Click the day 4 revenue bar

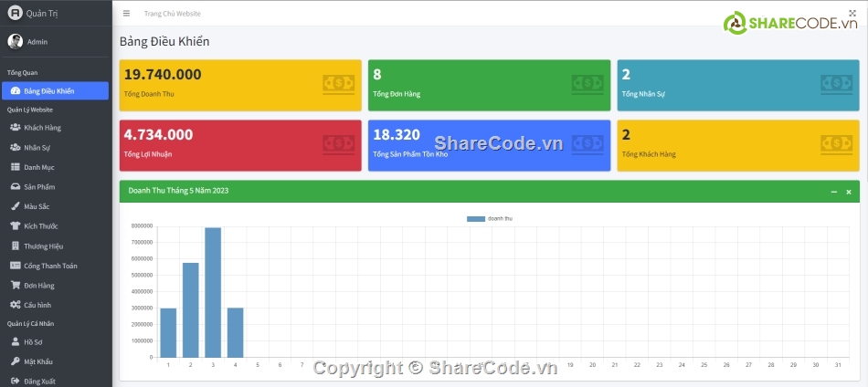235,333
